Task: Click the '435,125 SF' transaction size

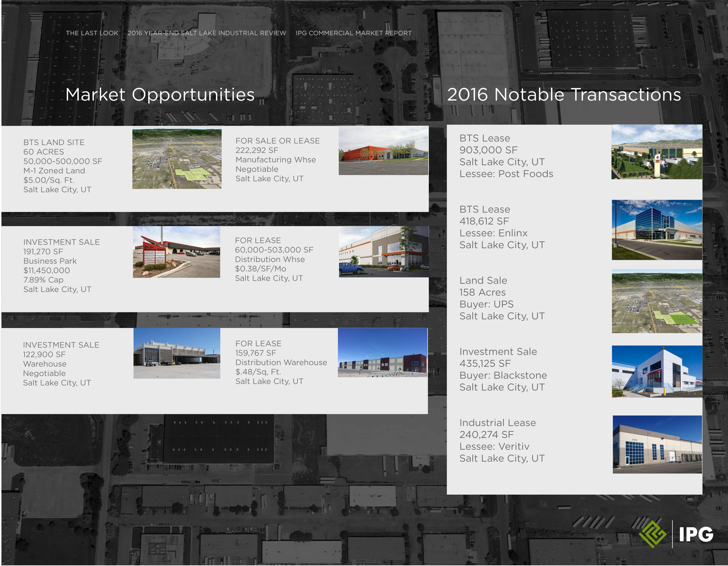Action: pos(485,363)
